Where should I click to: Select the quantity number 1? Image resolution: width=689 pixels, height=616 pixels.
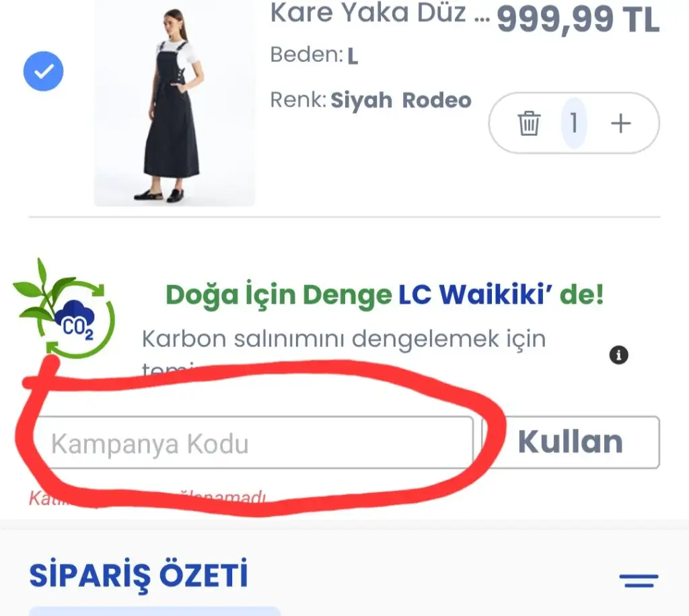pos(574,123)
